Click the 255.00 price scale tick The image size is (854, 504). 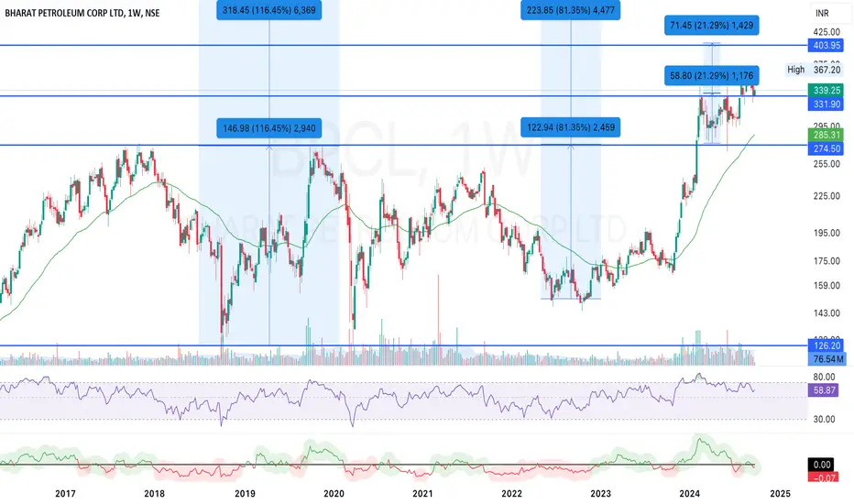pos(827,164)
